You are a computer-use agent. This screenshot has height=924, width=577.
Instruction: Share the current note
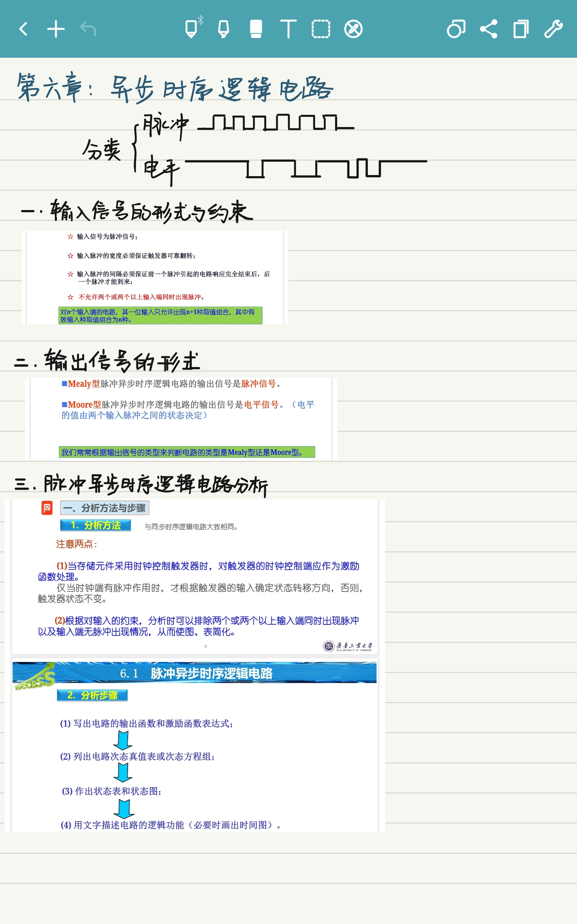[x=490, y=29]
